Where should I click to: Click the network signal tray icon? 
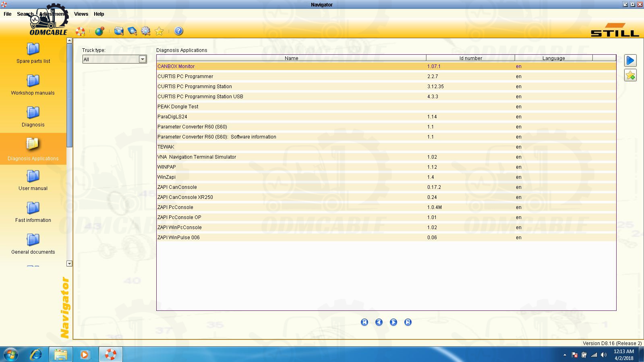point(594,355)
